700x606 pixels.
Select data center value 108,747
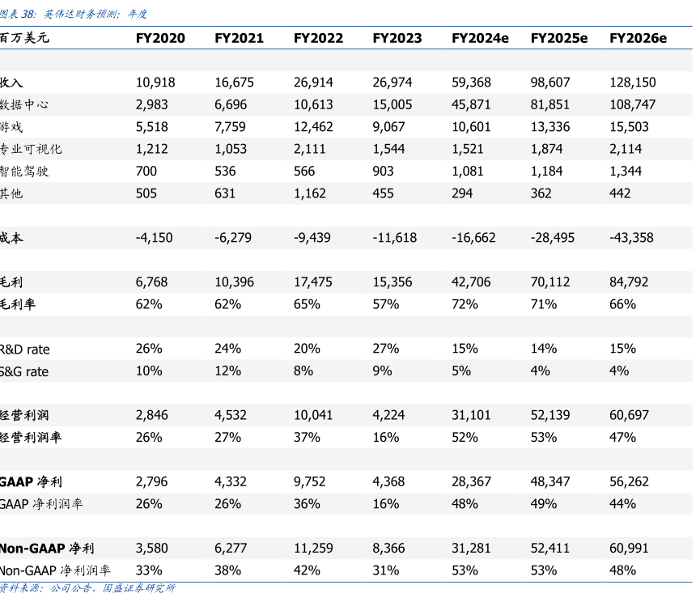(633, 105)
